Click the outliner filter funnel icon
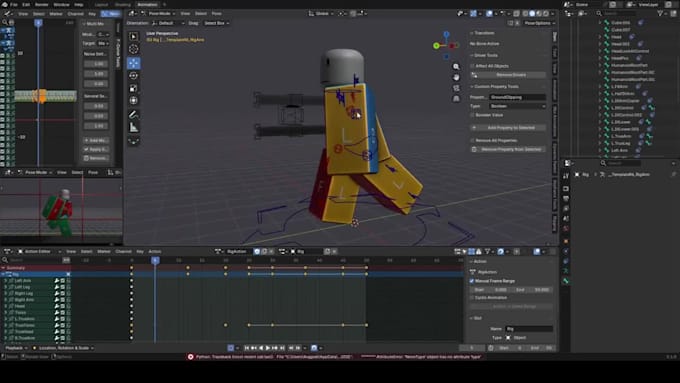The image size is (680, 383). [x=660, y=13]
